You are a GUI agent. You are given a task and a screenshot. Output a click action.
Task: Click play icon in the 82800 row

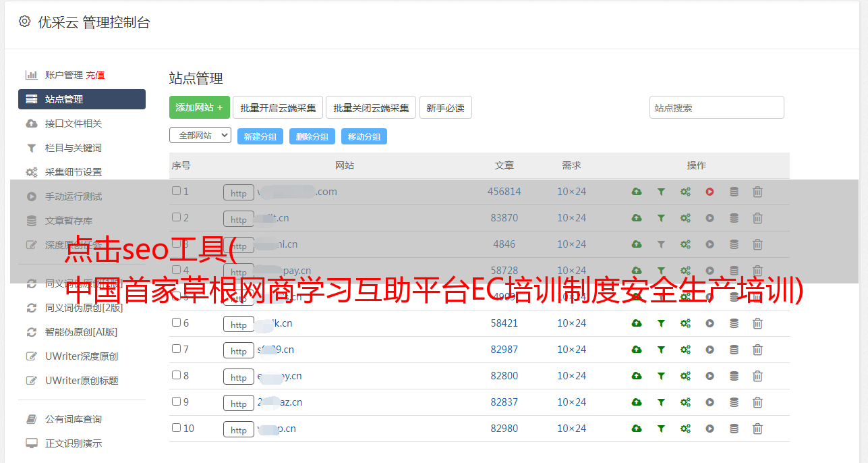click(710, 376)
